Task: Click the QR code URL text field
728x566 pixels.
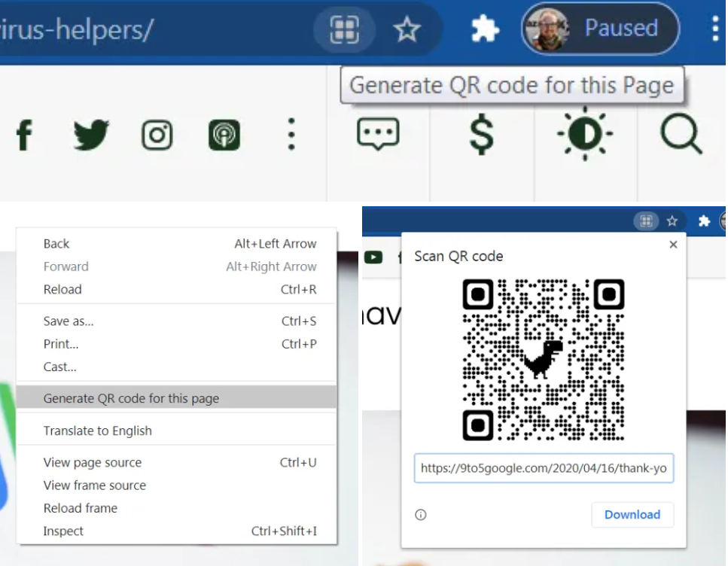Action: pyautogui.click(x=544, y=468)
